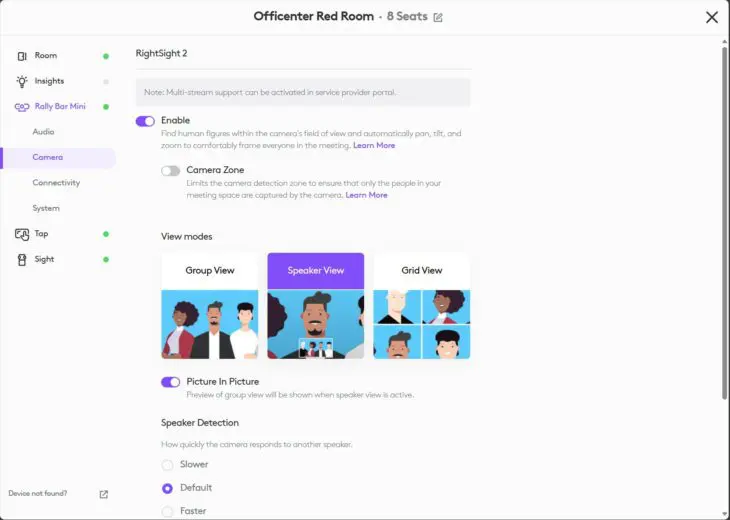Follow Learn More link under Enable
730x520 pixels.
374,146
